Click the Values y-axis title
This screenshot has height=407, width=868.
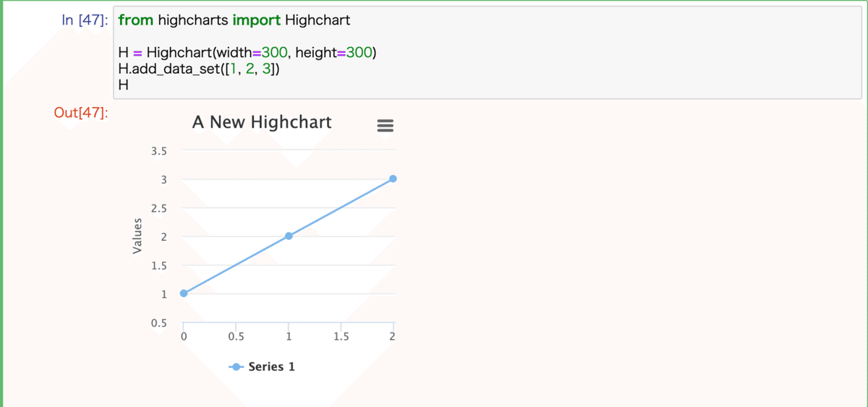[x=137, y=236]
